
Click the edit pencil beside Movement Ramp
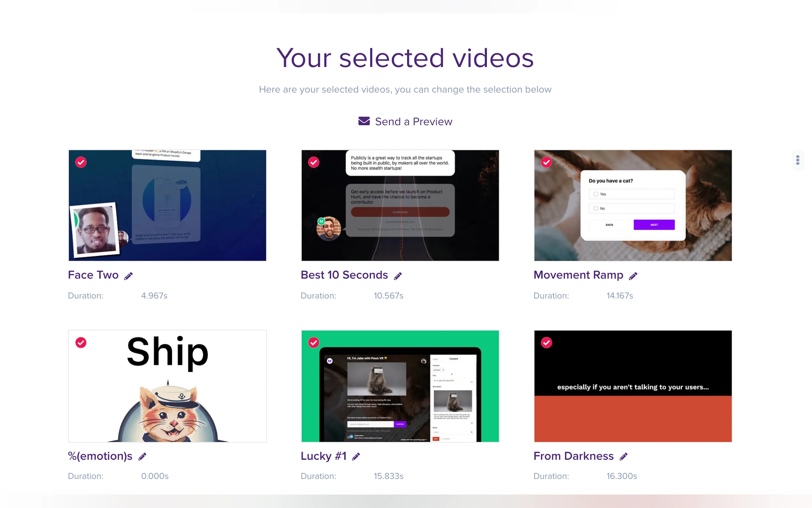[x=633, y=276]
